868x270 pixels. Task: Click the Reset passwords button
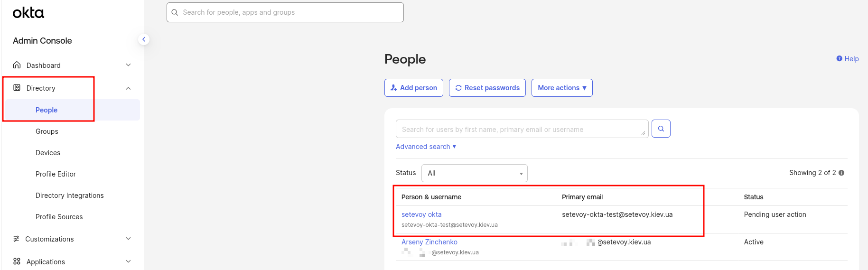click(x=487, y=88)
